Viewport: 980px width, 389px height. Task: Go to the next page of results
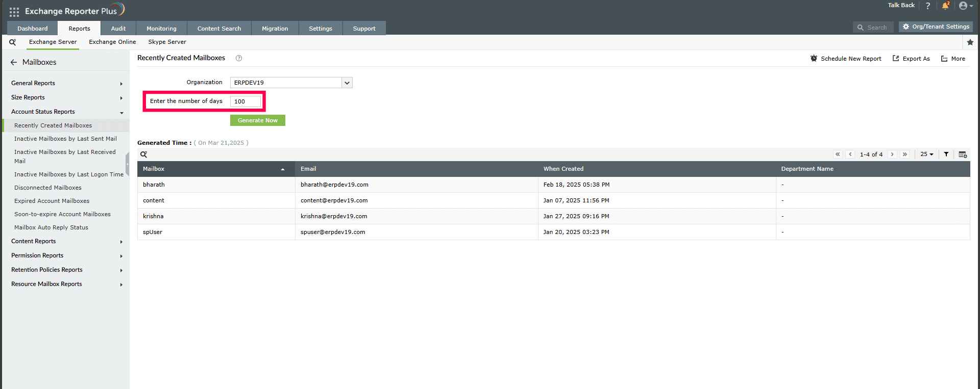[x=892, y=154]
